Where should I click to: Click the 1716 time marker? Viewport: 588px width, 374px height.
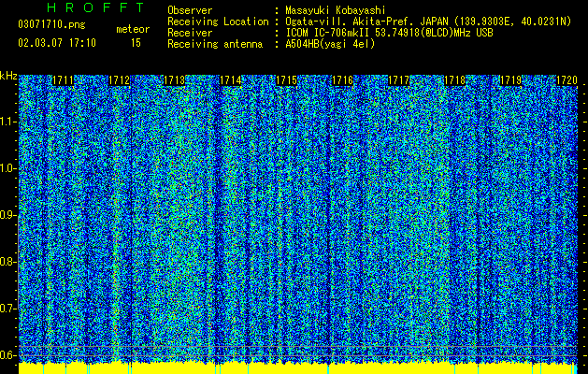click(x=343, y=80)
